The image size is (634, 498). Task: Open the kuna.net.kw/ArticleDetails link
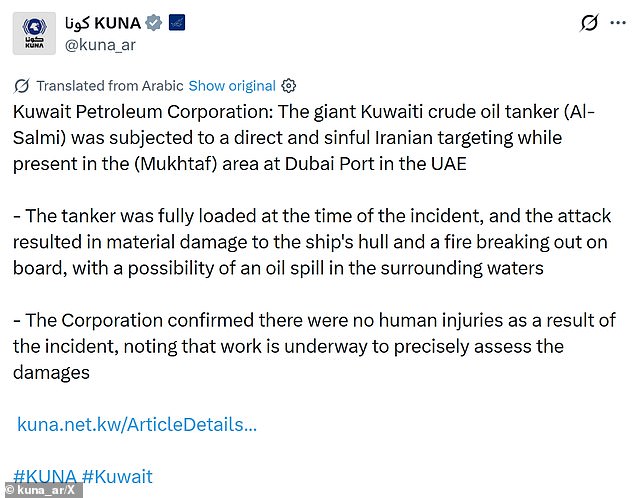[x=137, y=424]
